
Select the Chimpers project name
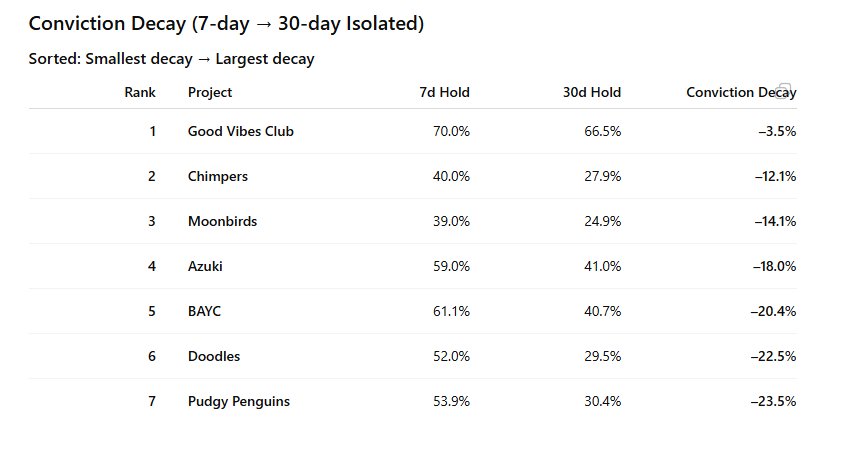coord(218,176)
